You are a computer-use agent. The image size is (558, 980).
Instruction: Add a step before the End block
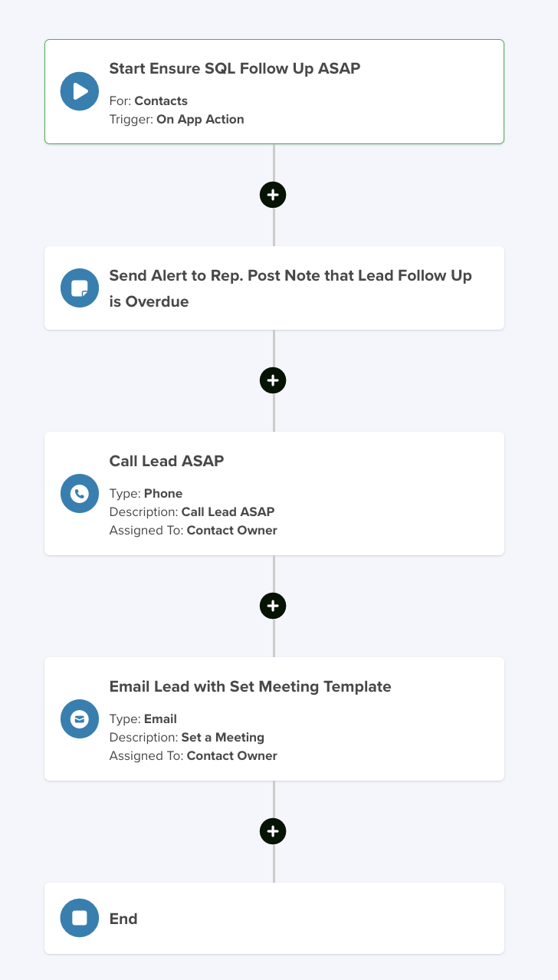click(273, 831)
